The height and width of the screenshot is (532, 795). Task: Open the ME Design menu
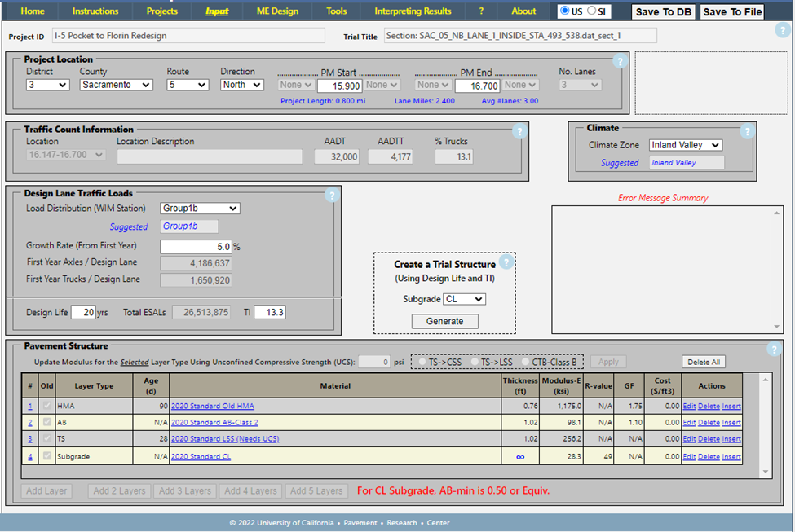point(277,11)
